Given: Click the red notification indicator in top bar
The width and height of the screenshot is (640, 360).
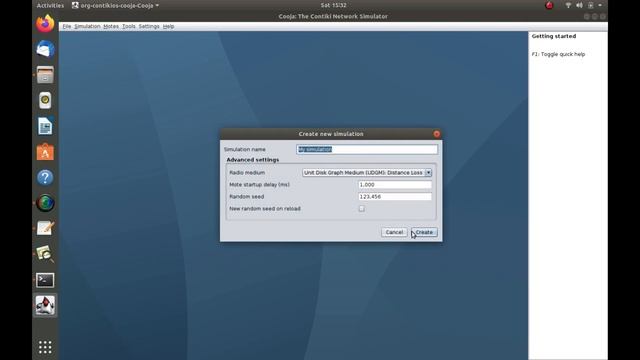Looking at the screenshot, I should click(549, 5).
